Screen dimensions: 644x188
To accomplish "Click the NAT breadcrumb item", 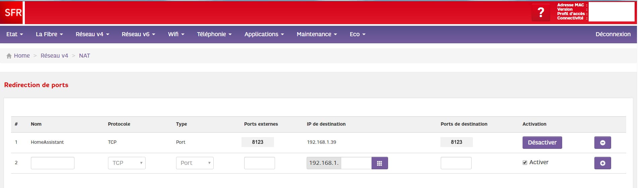I will [85, 56].
